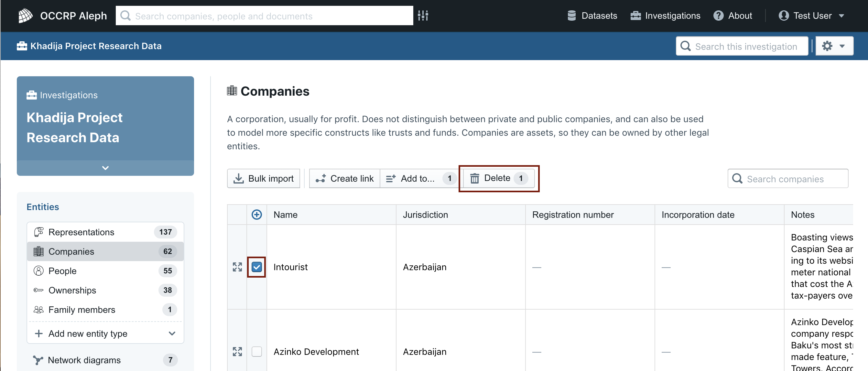
Task: Expand Add new entity type dropdown
Action: (105, 333)
